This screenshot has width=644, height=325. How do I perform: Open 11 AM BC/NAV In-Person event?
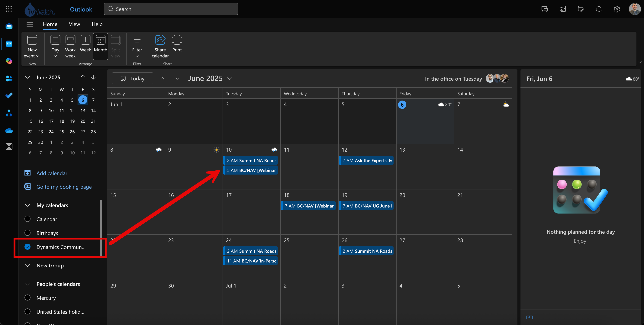coord(250,261)
